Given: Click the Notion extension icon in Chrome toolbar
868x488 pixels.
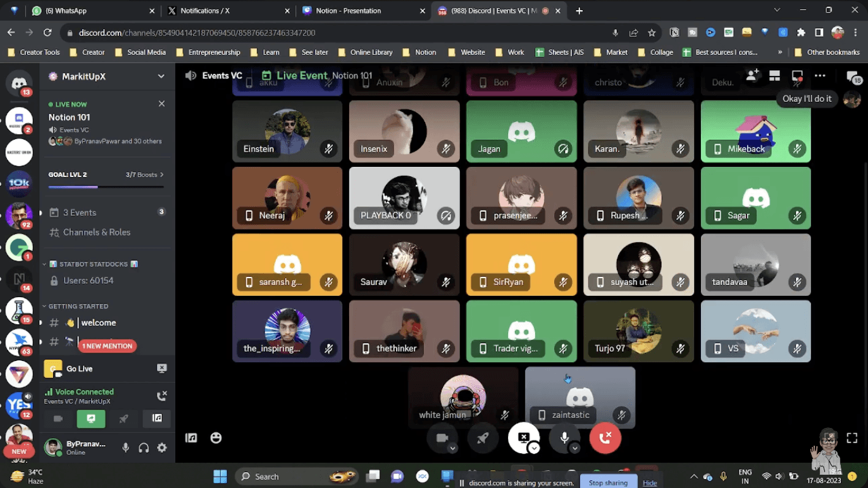Looking at the screenshot, I should click(x=674, y=32).
